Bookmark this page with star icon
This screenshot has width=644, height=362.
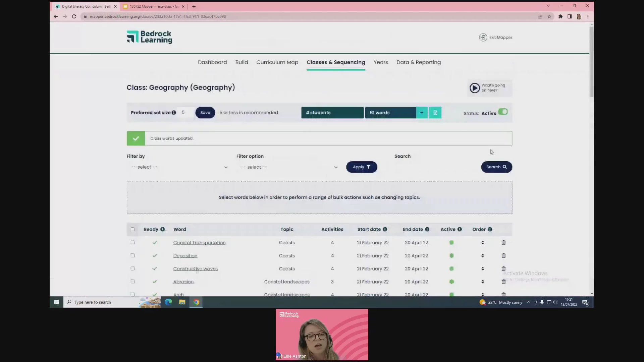point(549,16)
